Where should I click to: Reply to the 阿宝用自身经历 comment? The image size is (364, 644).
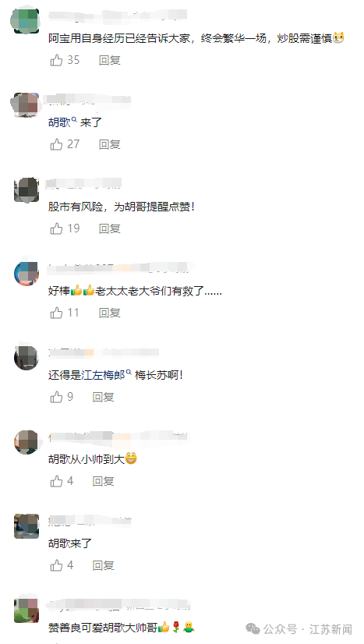point(110,60)
